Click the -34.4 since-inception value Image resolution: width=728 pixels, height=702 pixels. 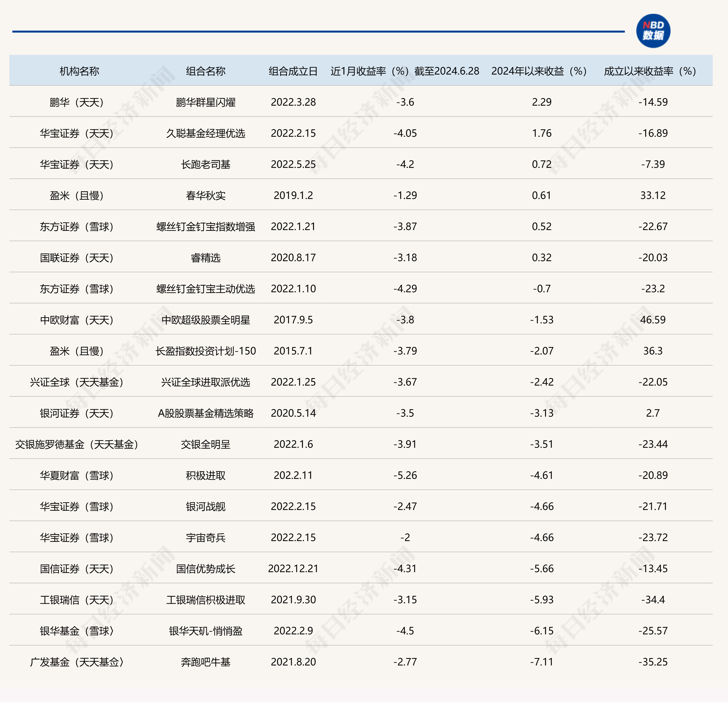click(653, 600)
